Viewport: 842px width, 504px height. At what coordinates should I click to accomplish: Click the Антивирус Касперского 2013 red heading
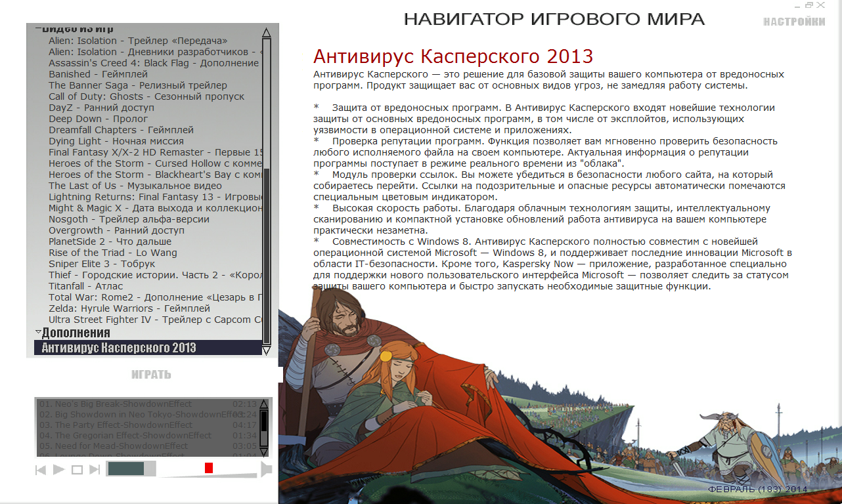click(453, 56)
